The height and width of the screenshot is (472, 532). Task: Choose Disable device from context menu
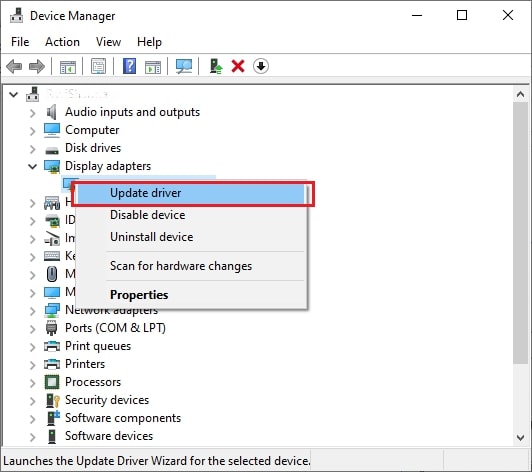(190, 215)
